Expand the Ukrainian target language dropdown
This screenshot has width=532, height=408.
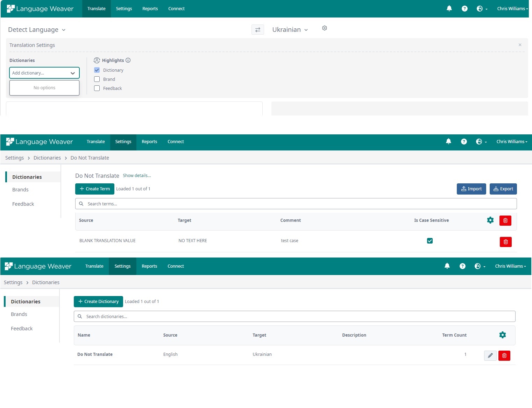click(x=290, y=29)
